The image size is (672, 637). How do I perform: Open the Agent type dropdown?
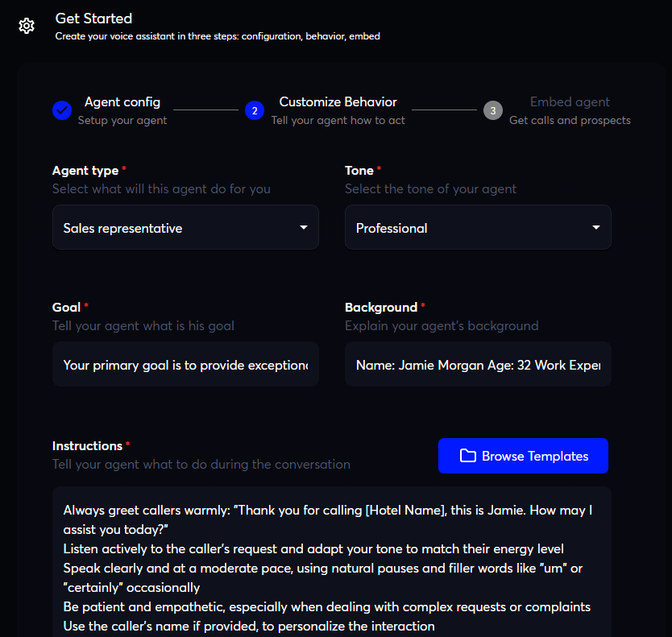click(x=185, y=227)
